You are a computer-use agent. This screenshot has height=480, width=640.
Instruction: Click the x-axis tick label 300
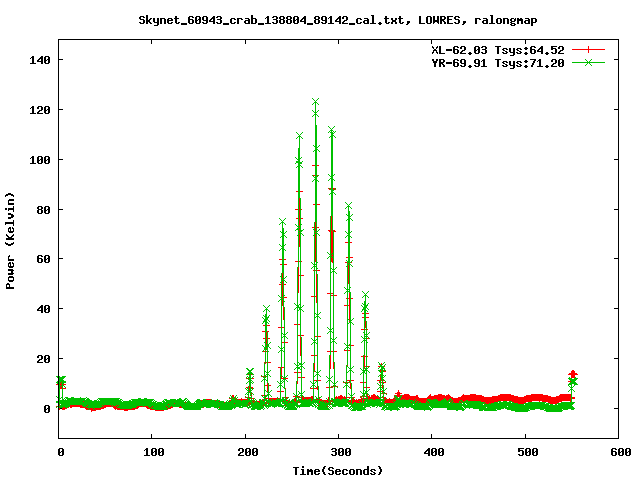coord(341,452)
